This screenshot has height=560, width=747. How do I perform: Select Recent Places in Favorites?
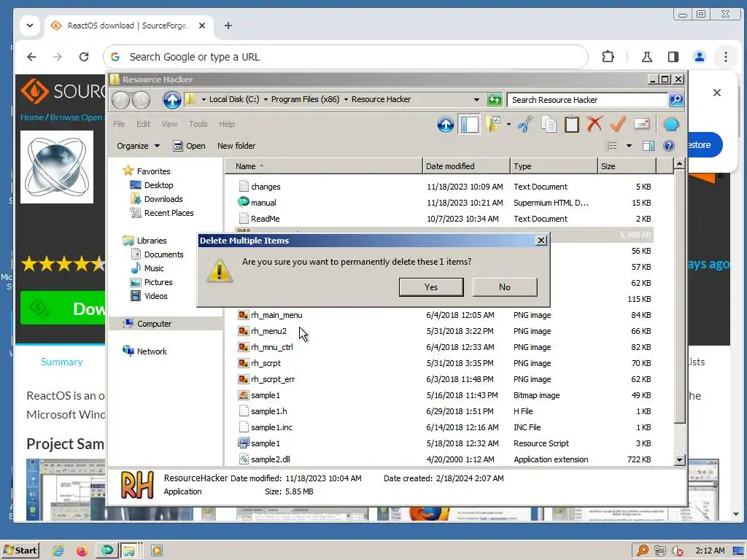click(169, 213)
